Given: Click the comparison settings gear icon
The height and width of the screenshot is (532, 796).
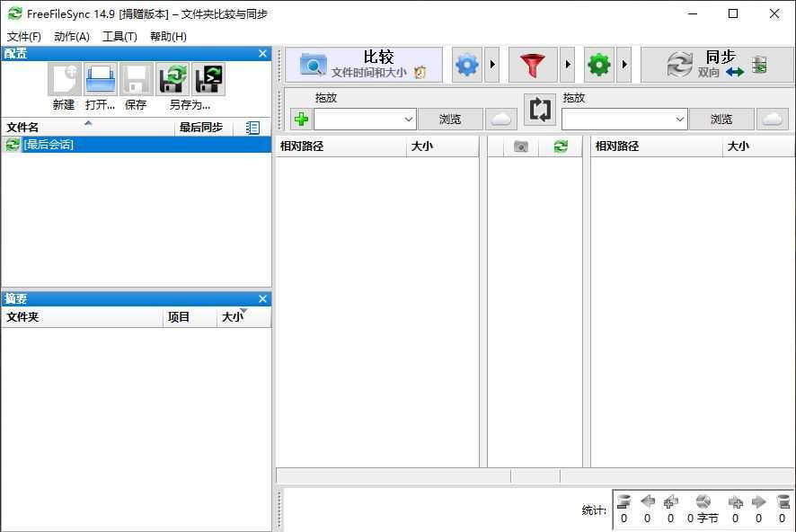Looking at the screenshot, I should coord(465,65).
